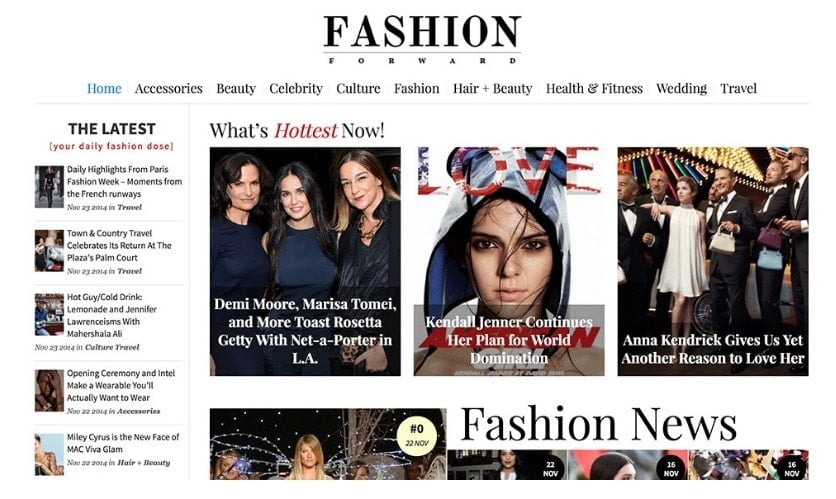Open Miley Cyrus MAC Viva Glam post
Image resolution: width=836 pixels, height=499 pixels.
(x=123, y=442)
